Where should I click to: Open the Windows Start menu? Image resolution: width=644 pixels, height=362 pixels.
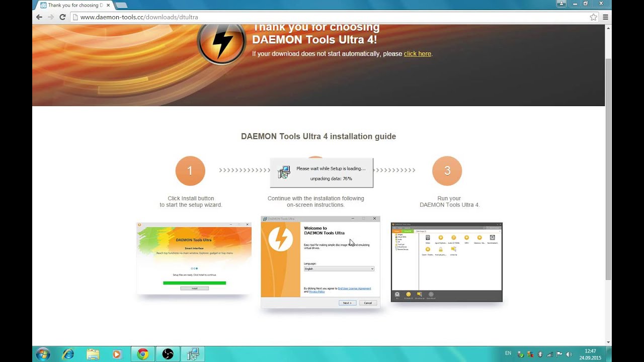click(43, 354)
